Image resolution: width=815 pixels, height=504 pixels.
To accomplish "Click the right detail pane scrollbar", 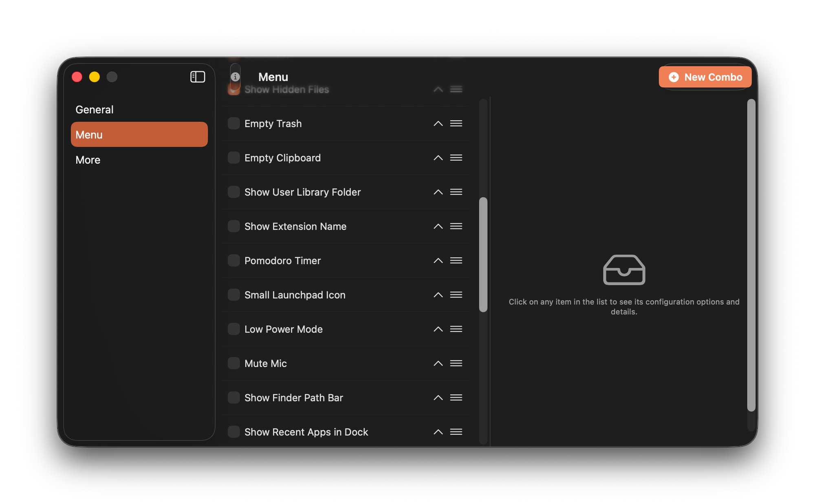I will [x=751, y=255].
